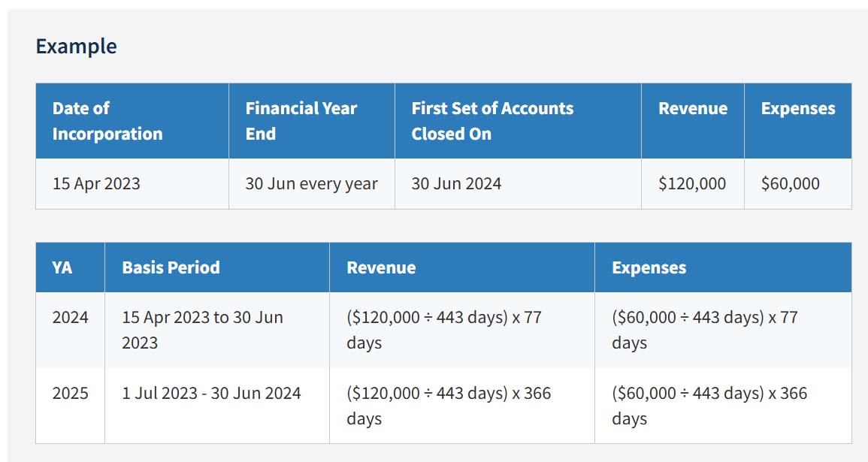The image size is (868, 462).
Task: Click the Expenses header in top table
Action: 797,121
